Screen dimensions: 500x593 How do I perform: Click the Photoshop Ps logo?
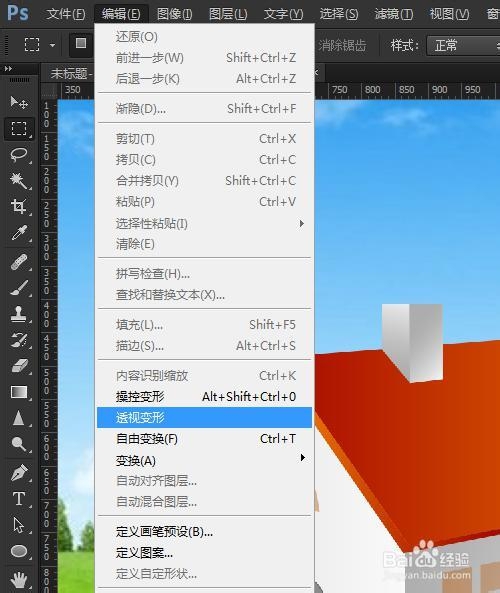point(17,13)
